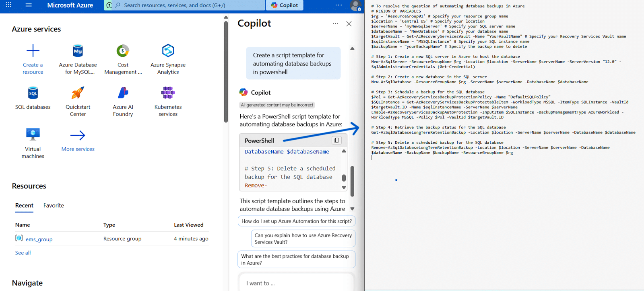
Task: Click the $backupName variable line in editor
Action: 449,47
